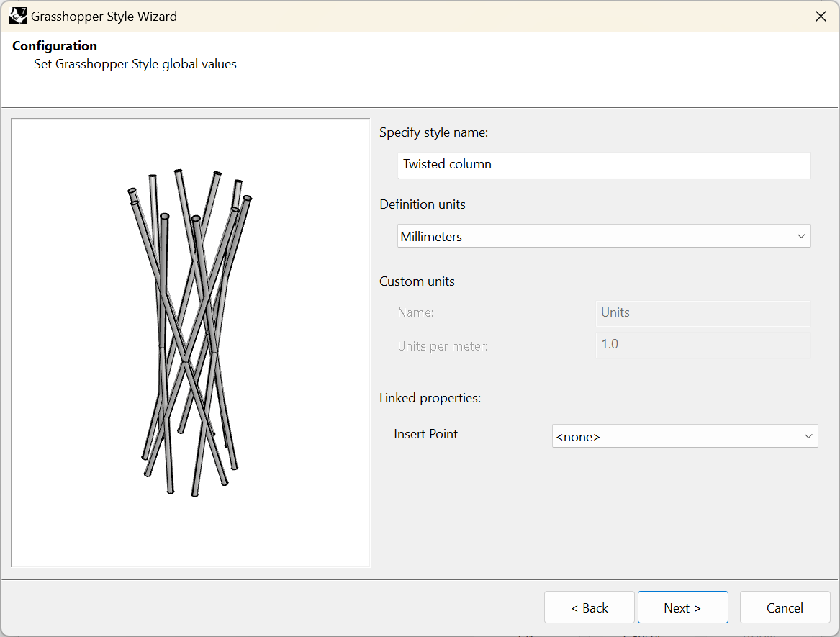This screenshot has height=637, width=840.
Task: Click the 'Custom units' label
Action: [417, 282]
